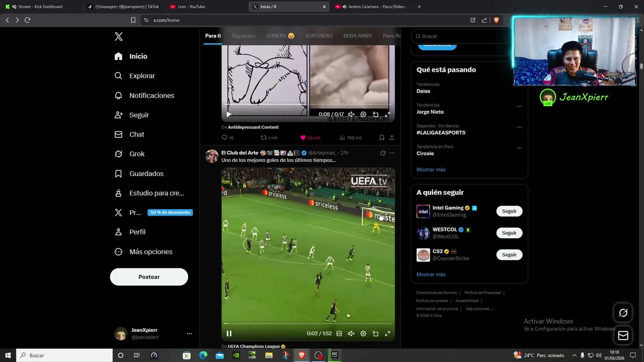Open settings gear on the UEFA video
Image resolution: width=644 pixels, height=362 pixels.
(x=363, y=333)
